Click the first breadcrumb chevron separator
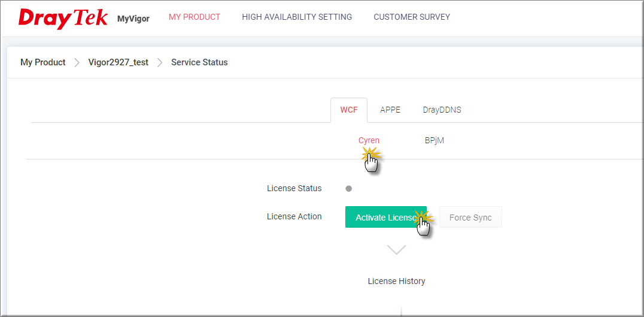 (x=77, y=62)
